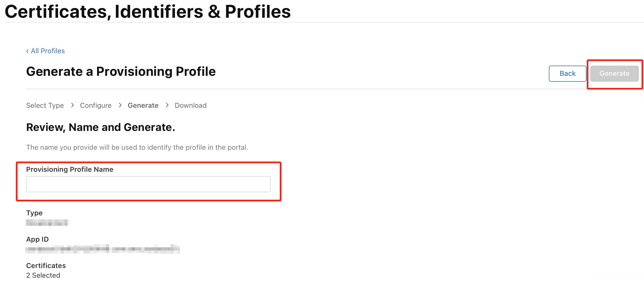Focus the Provisioning Profile Name input field
The width and height of the screenshot is (644, 282).
pos(148,184)
